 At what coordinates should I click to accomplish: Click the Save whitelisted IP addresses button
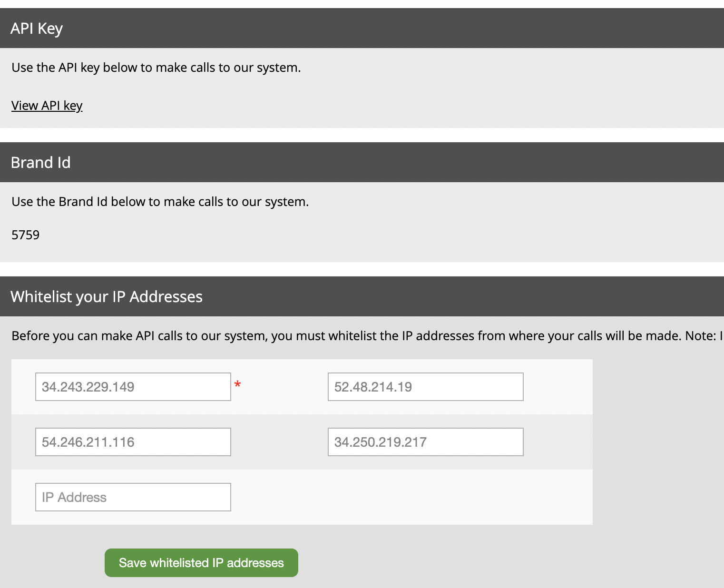click(x=201, y=563)
